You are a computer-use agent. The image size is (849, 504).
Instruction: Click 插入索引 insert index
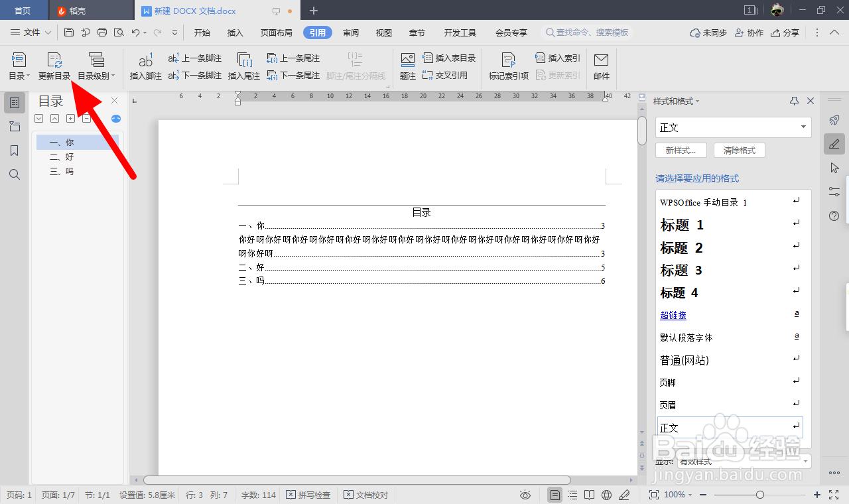click(558, 58)
